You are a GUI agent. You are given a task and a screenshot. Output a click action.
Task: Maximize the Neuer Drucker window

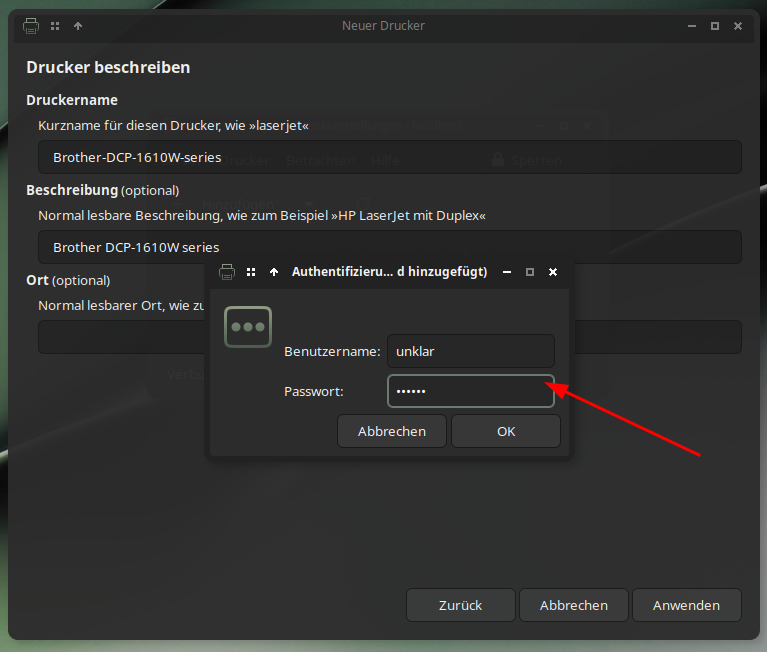coord(715,26)
